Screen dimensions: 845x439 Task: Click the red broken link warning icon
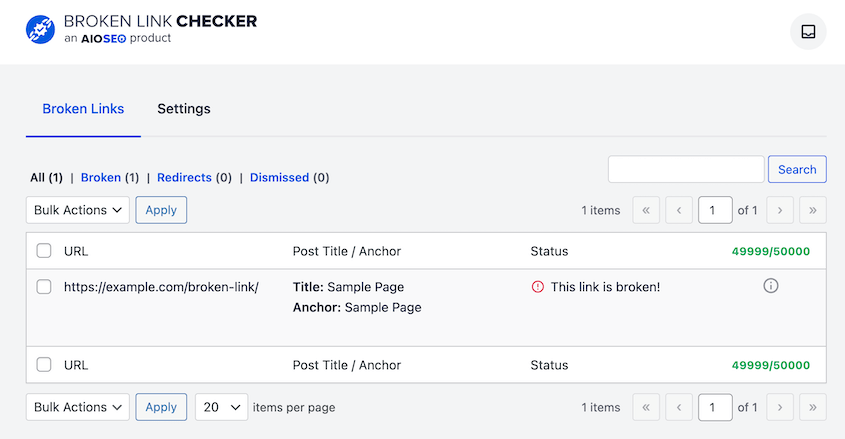click(537, 287)
